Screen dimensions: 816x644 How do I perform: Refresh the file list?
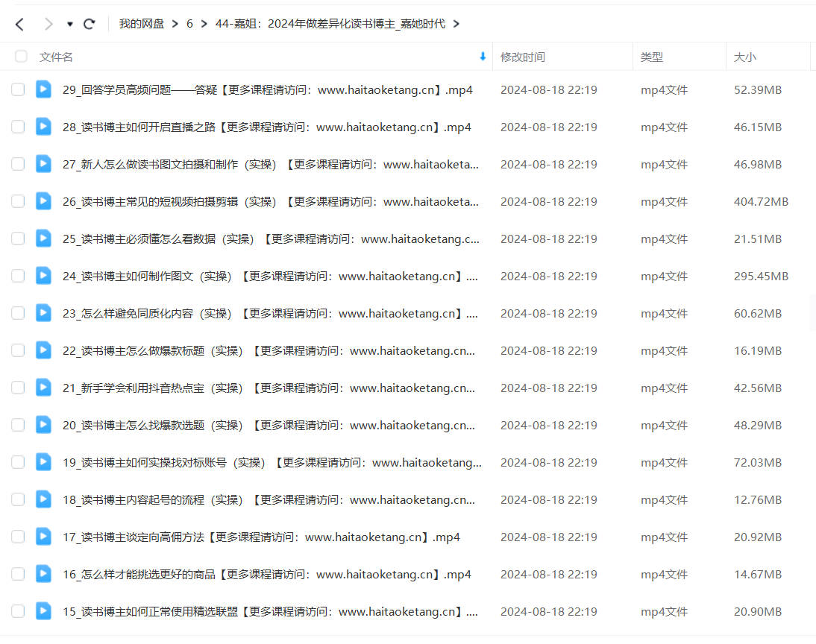90,24
